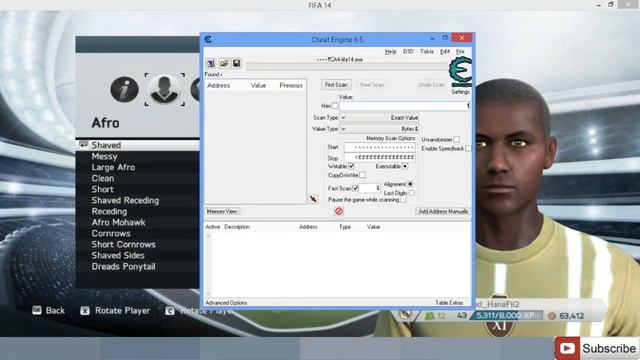Click the scan progress bar
Image resolution: width=640 pixels, height=360 pixels.
[347, 67]
